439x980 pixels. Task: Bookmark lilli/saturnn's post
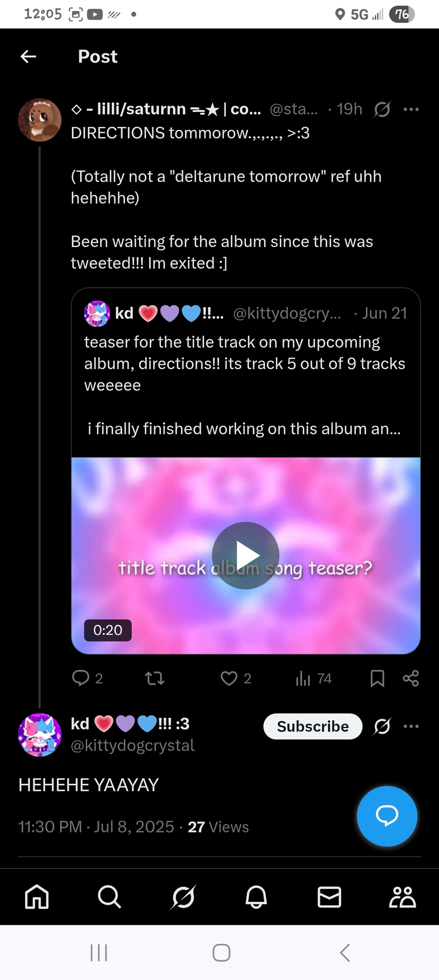[378, 678]
